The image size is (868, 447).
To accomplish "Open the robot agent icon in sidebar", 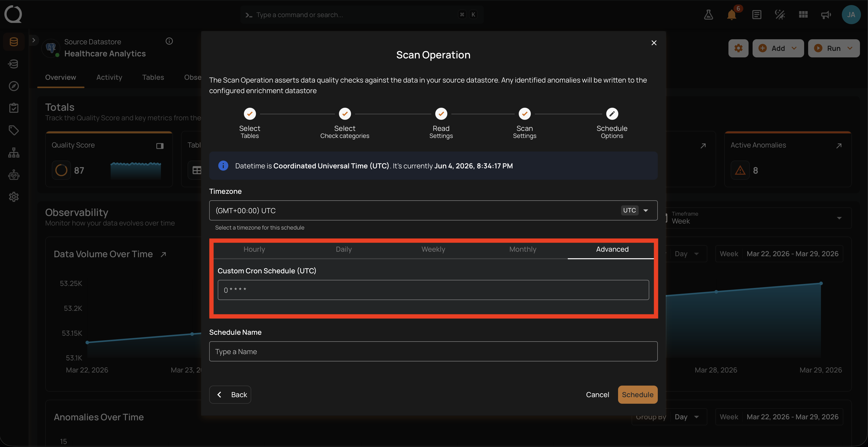I will 14,175.
